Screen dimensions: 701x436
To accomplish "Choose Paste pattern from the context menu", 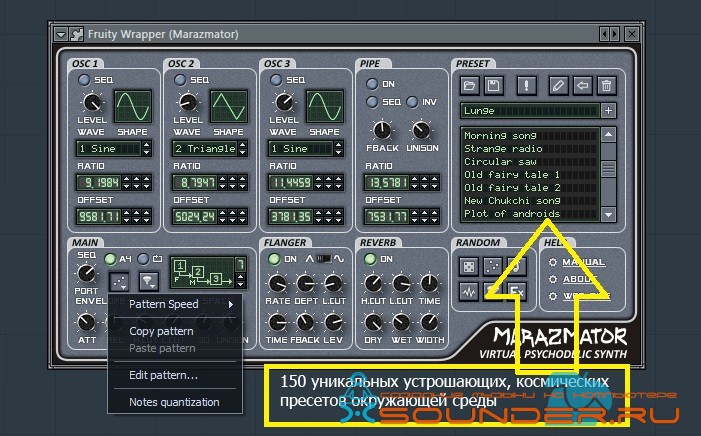I will pyautogui.click(x=162, y=348).
